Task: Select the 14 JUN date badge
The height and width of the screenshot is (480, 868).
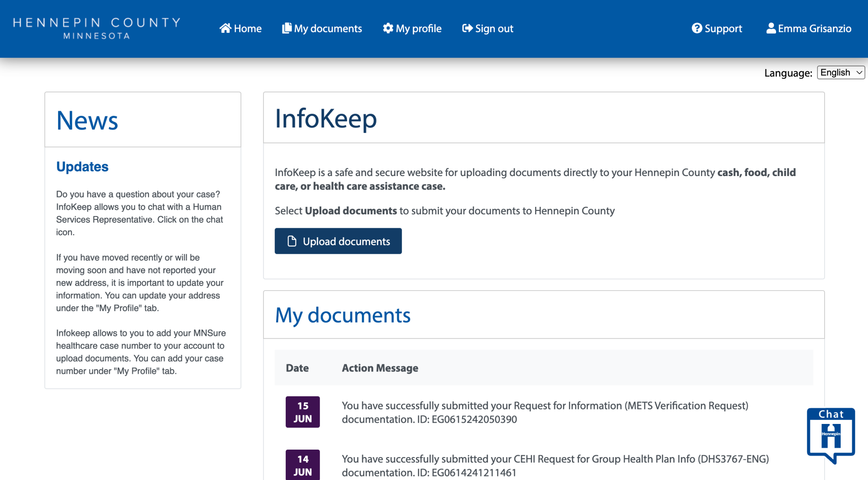Action: [x=303, y=465]
